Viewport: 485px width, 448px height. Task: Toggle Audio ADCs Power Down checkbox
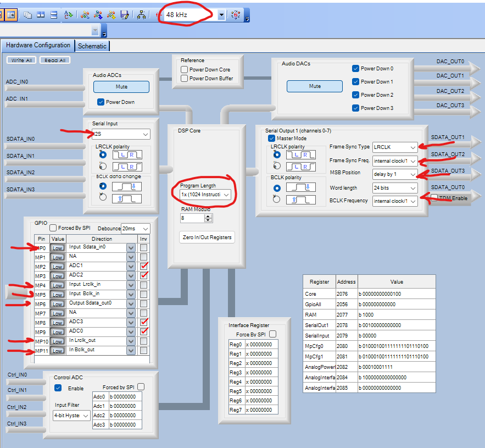point(101,102)
